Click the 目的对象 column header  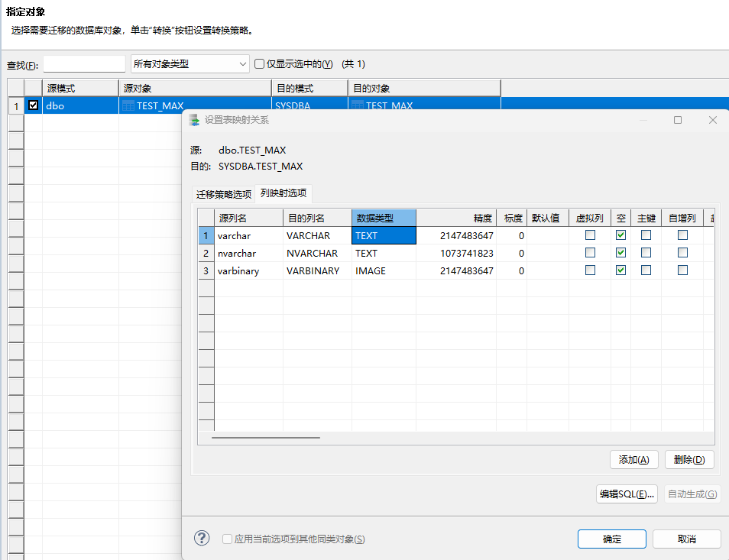(424, 88)
